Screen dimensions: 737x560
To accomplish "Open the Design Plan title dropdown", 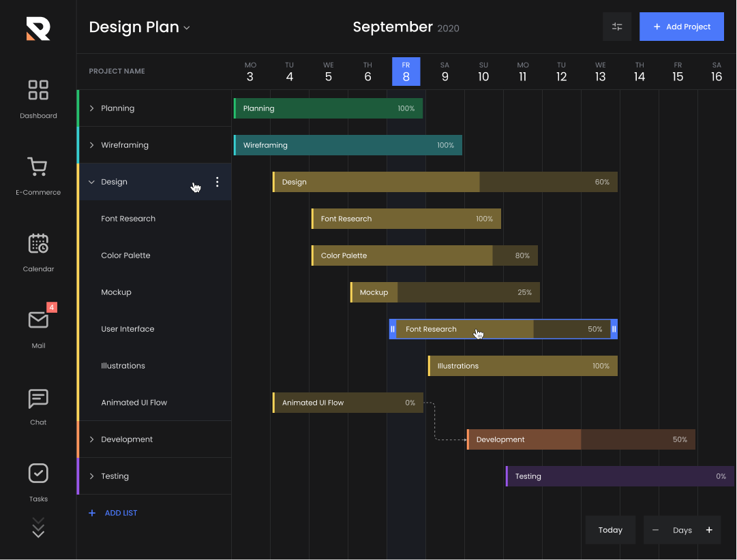I will tap(186, 28).
